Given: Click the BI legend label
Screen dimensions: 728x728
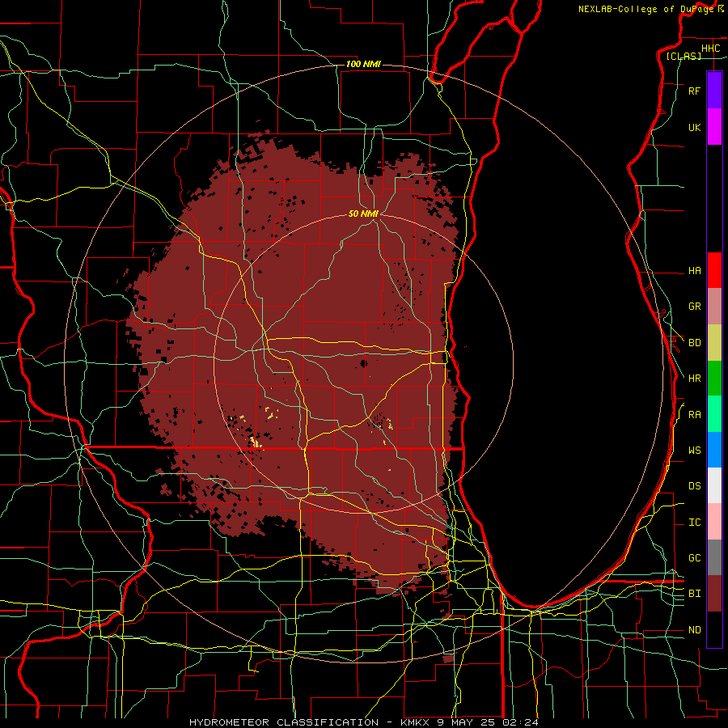Looking at the screenshot, I should pyautogui.click(x=694, y=594).
